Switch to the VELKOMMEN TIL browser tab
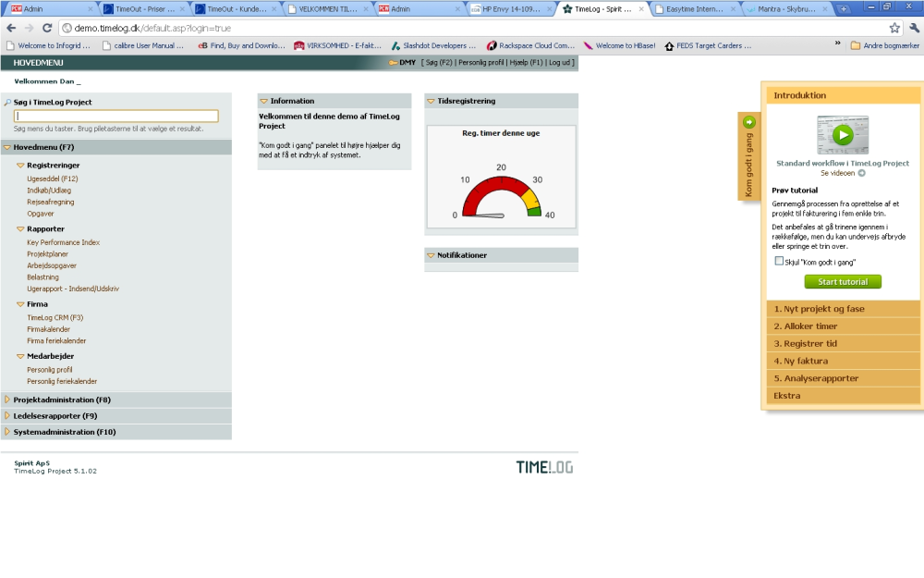 click(x=328, y=9)
